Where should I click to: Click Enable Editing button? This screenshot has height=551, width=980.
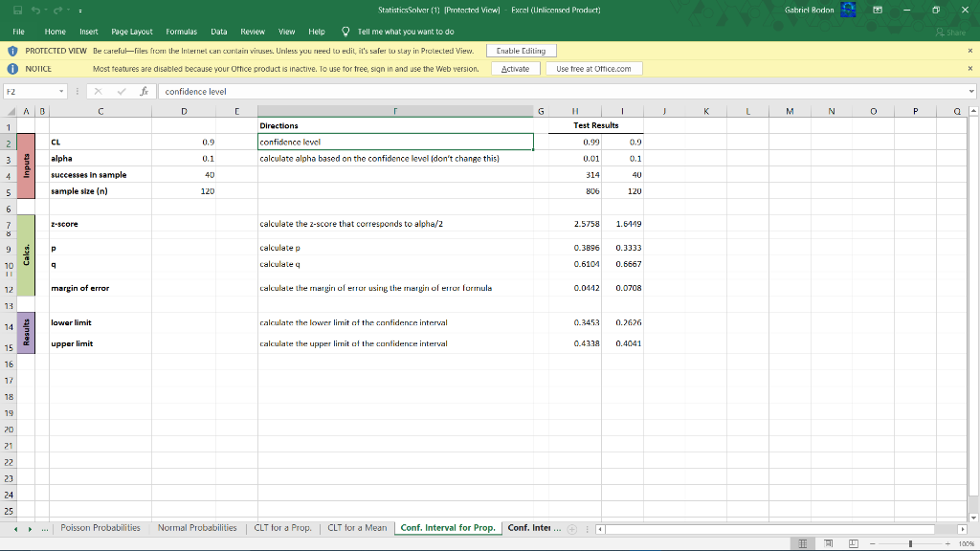(521, 51)
